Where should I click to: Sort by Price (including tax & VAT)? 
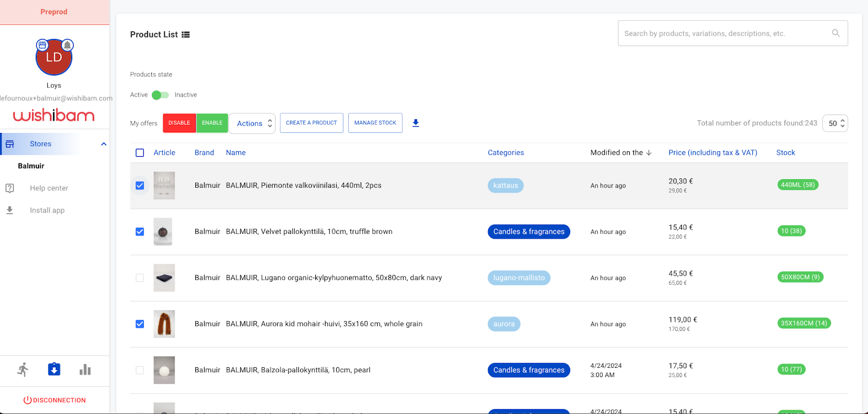coord(713,153)
